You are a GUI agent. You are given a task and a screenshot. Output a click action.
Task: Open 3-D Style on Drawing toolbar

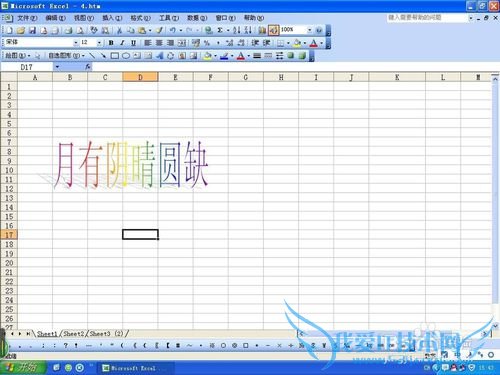pos(302,56)
